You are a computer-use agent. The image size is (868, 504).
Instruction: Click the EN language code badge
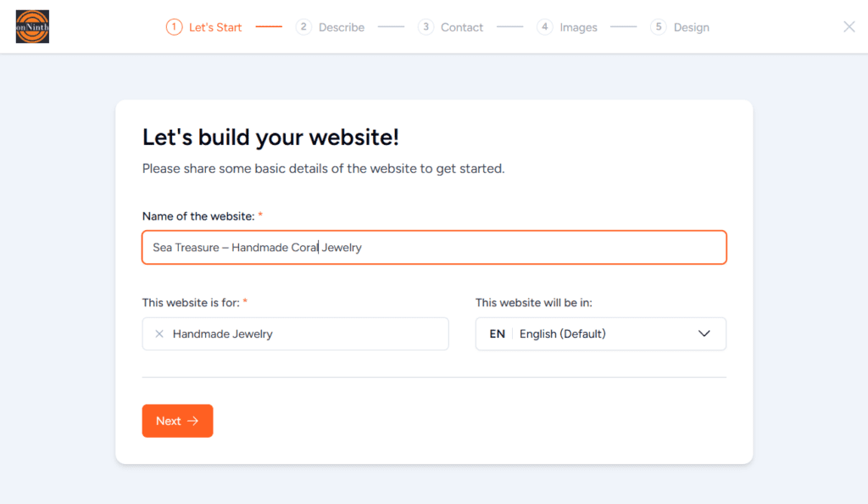click(498, 334)
